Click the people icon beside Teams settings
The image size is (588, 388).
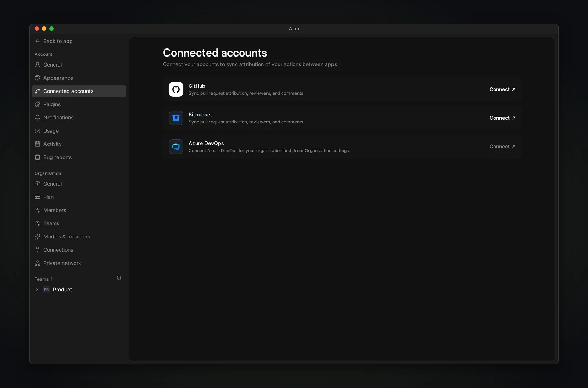37,223
